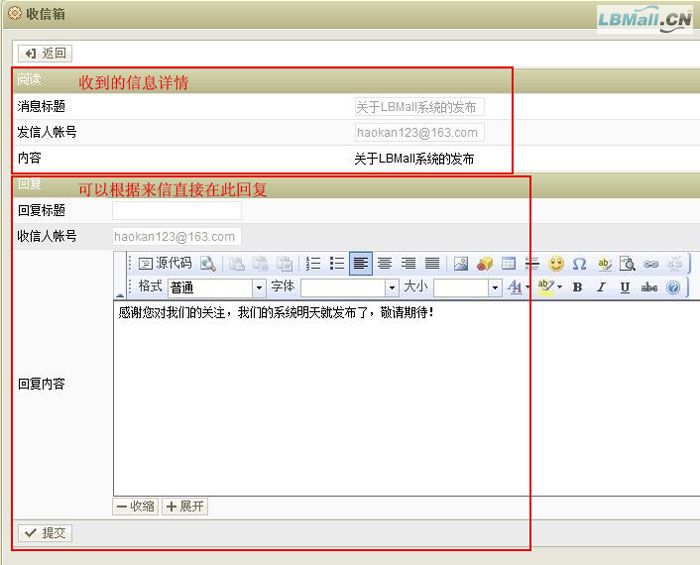Viewport: 700px width, 565px height.
Task: Insert a special character (Omega icon)
Action: [x=579, y=264]
